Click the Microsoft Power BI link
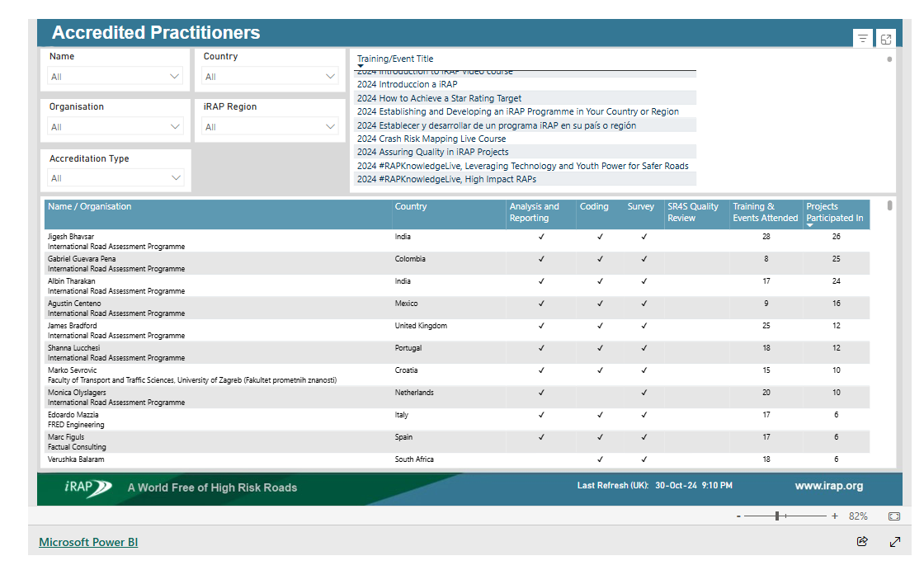Viewport: 924px width, 570px height. click(x=88, y=542)
